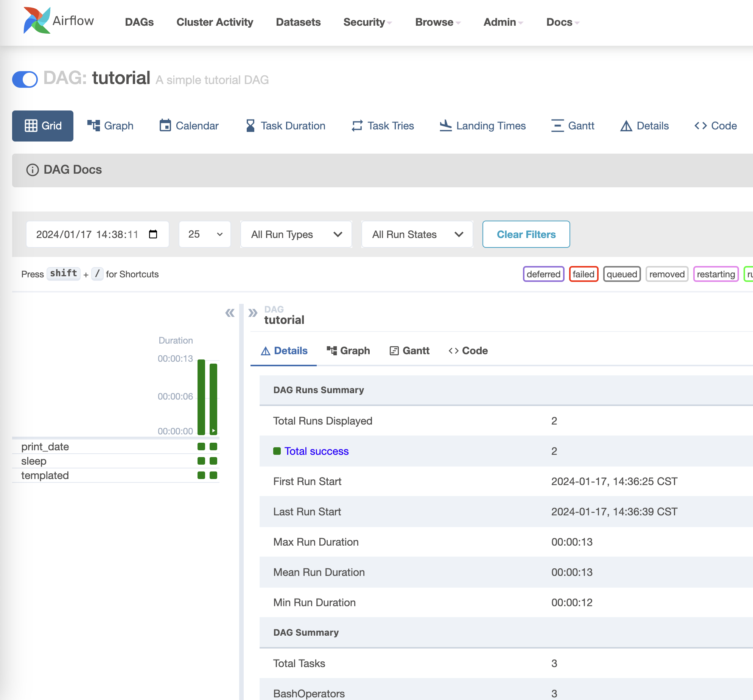The image size is (753, 700).
Task: Click the Airflow pinwheel logo
Action: pos(37,21)
